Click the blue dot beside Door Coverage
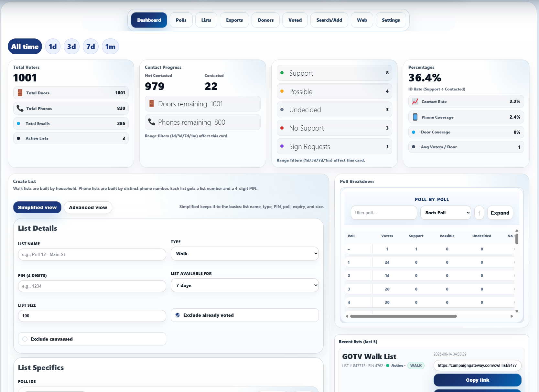Image resolution: width=539 pixels, height=392 pixels. (x=414, y=132)
